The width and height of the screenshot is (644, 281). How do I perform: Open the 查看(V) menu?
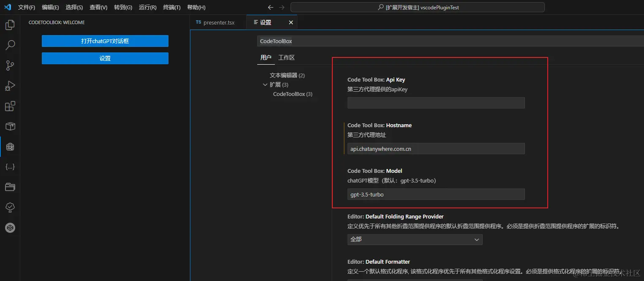pyautogui.click(x=98, y=8)
